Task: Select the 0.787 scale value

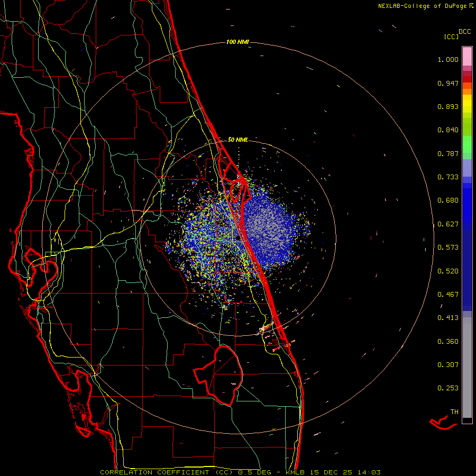Action: click(448, 153)
